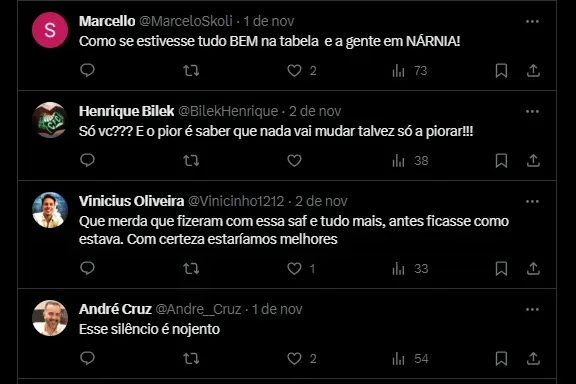View analytics showing 54 views
This screenshot has height=384, width=576.
pos(410,358)
